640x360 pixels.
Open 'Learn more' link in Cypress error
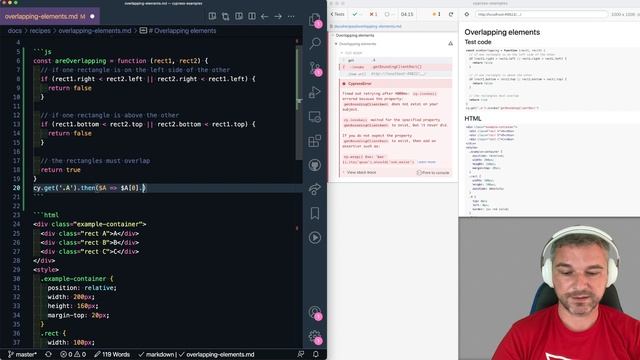click(427, 162)
